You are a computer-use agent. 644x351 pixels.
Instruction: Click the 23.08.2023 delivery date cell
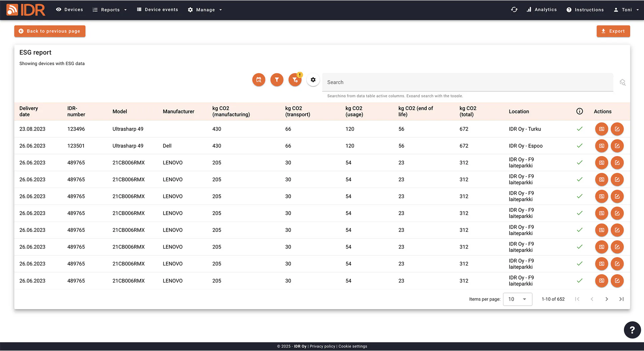coord(32,129)
